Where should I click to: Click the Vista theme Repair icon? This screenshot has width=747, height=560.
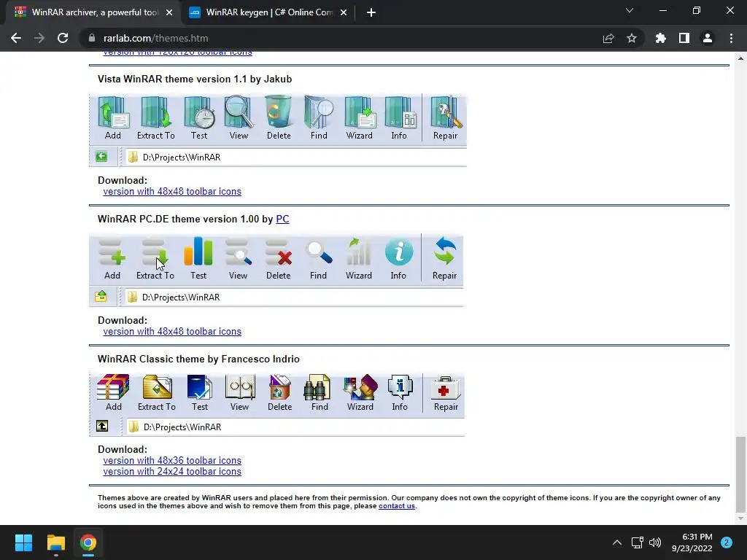446,112
